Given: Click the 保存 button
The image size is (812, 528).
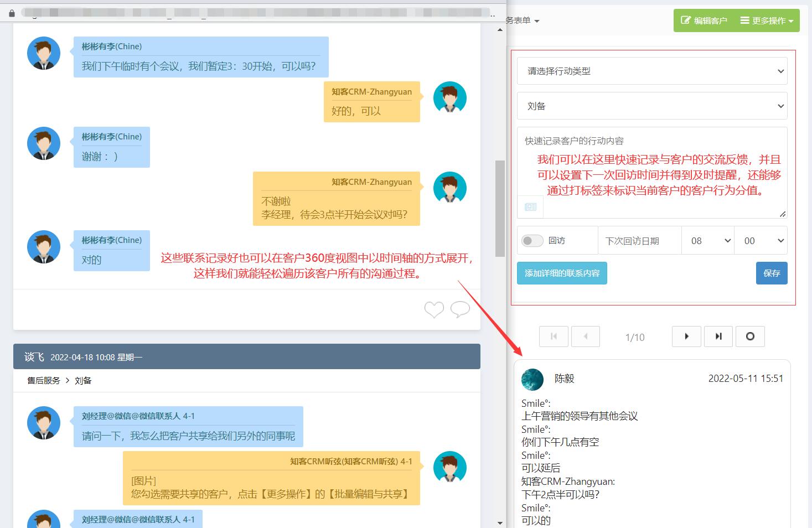Looking at the screenshot, I should [772, 273].
